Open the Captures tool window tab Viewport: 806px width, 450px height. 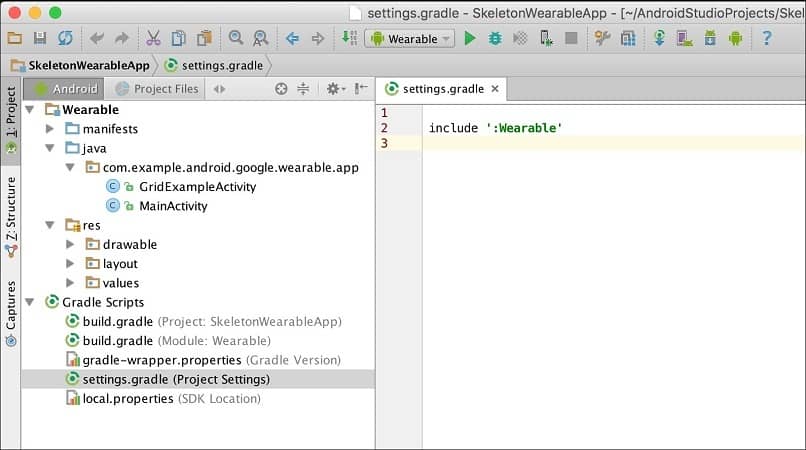(11, 312)
